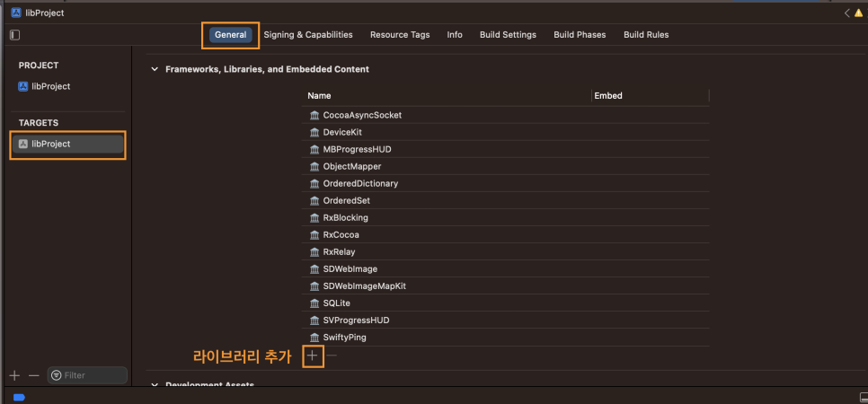The image size is (868, 404).
Task: Remove the target with sidebar minus
Action: (x=34, y=376)
